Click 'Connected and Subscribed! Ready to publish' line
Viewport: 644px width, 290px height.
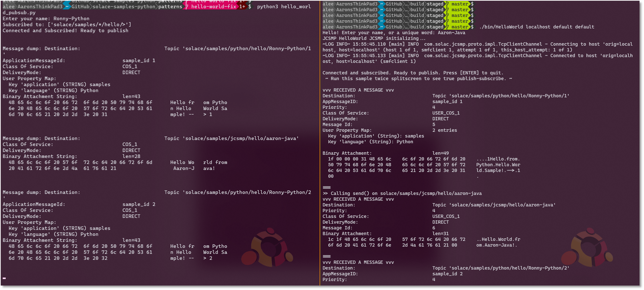[65, 31]
